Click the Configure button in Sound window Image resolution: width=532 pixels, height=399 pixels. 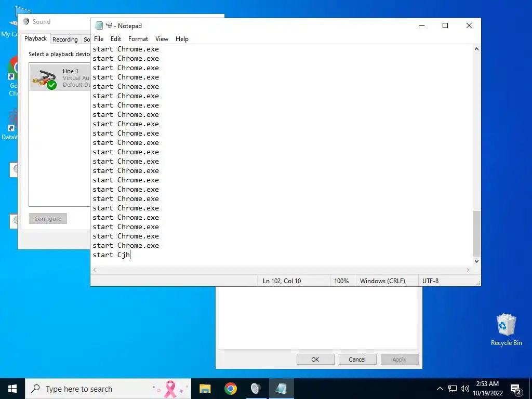click(x=48, y=219)
